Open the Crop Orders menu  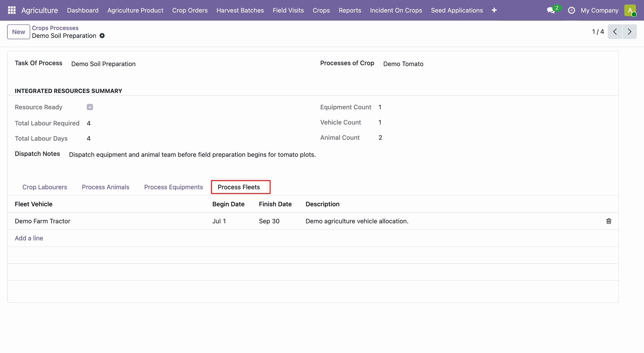click(x=190, y=10)
